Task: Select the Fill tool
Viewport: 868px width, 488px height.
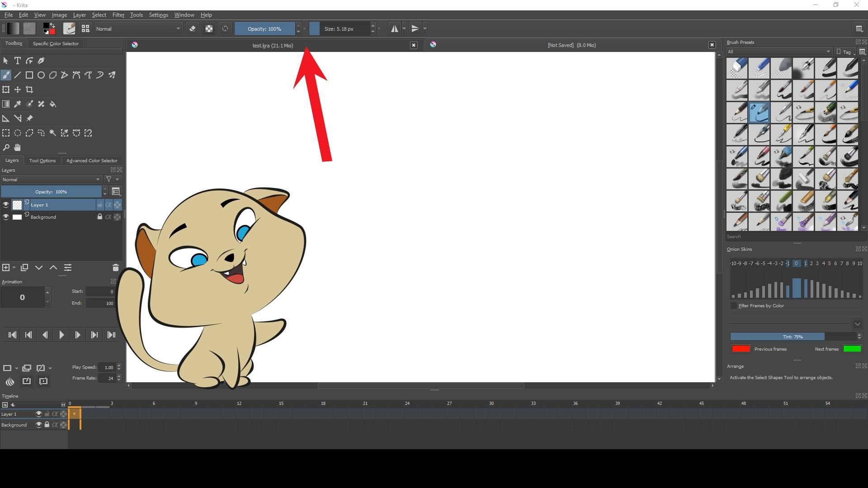Action: [53, 104]
